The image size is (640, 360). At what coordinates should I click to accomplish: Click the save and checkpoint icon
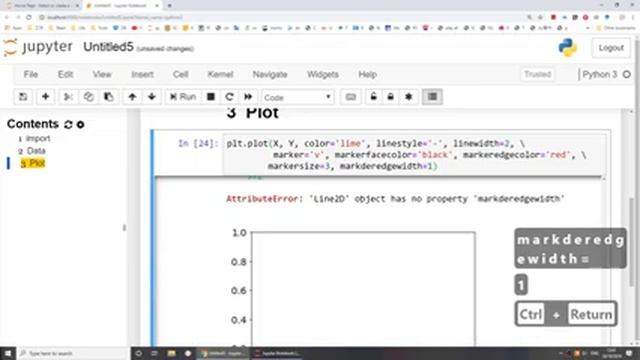[x=23, y=97]
